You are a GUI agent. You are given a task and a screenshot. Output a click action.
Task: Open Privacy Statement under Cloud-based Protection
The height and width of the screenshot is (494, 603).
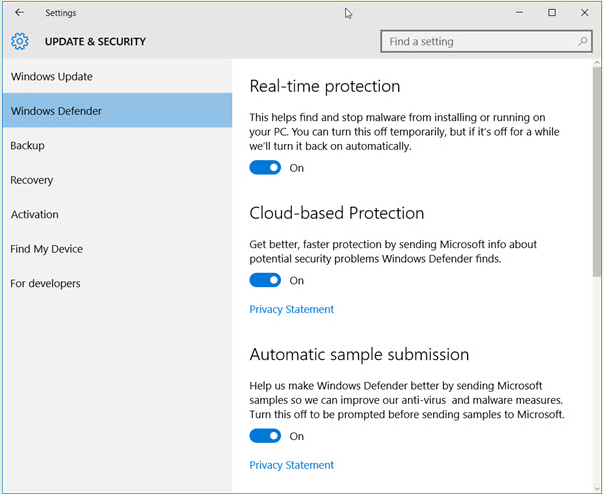coord(291,310)
